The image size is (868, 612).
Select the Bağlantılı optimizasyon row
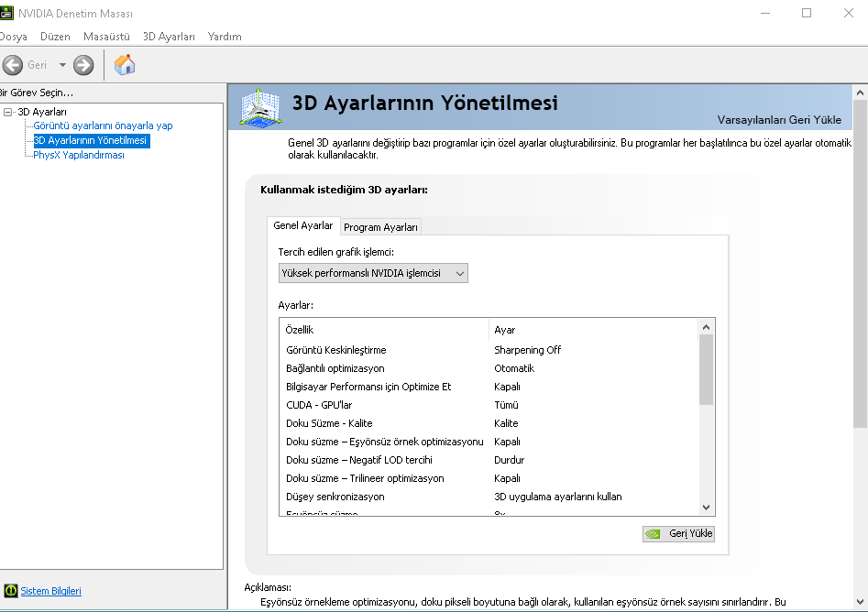(489, 368)
